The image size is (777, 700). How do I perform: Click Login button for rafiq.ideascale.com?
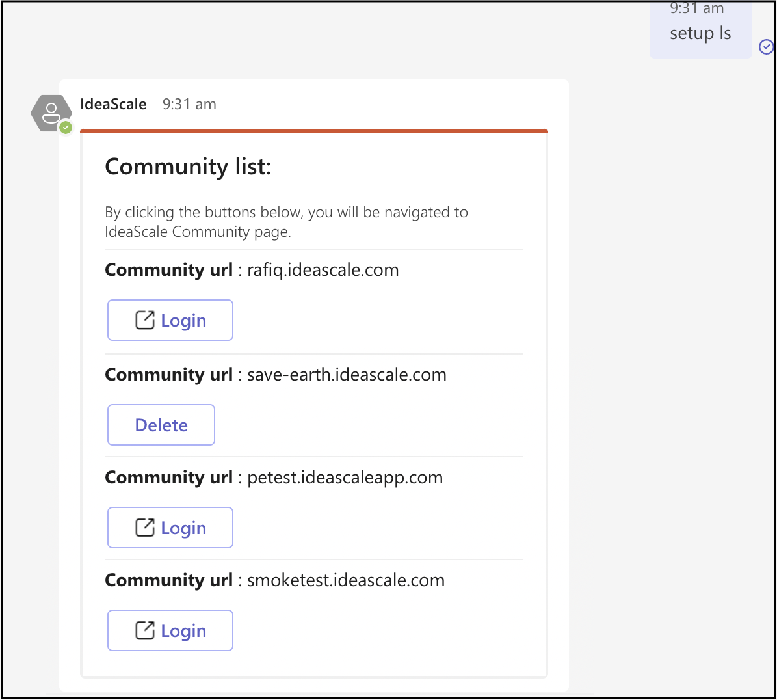pyautogui.click(x=170, y=320)
